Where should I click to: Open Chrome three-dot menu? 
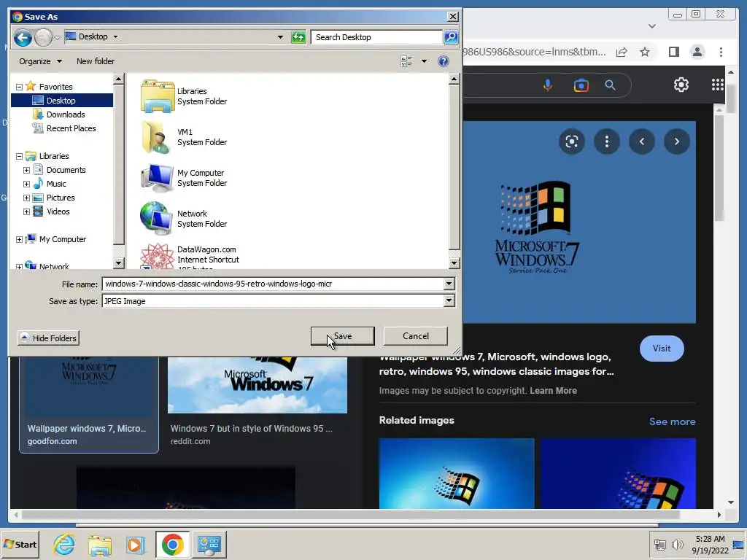[x=721, y=52]
